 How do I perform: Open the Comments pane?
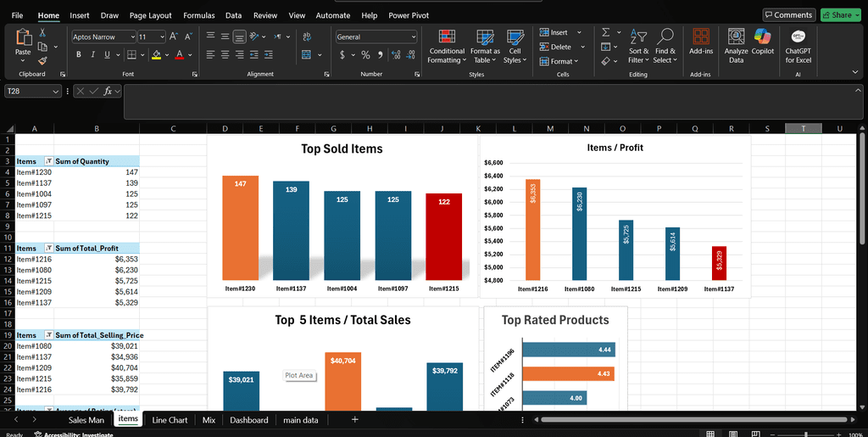787,15
